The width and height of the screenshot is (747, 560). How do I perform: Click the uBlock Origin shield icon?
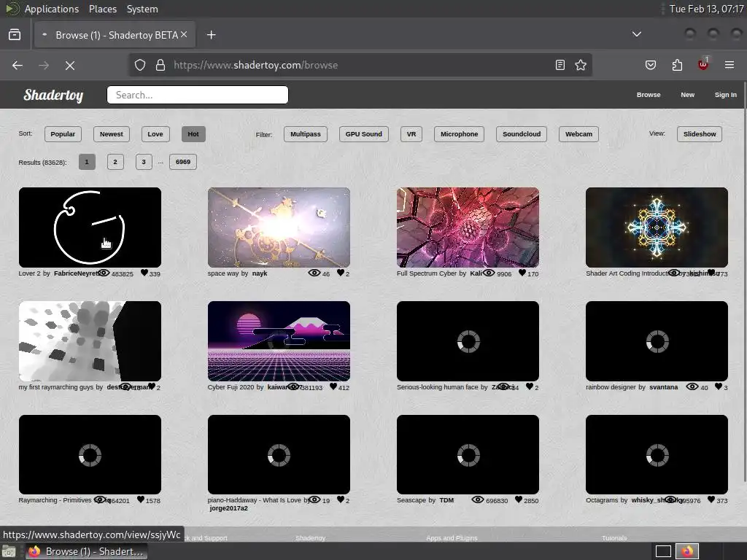point(703,64)
